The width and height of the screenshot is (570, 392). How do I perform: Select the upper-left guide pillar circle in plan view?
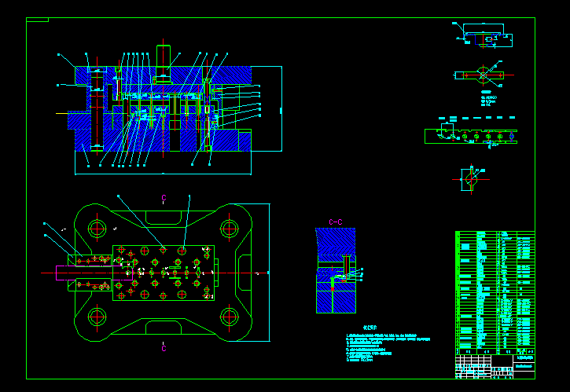pos(97,229)
